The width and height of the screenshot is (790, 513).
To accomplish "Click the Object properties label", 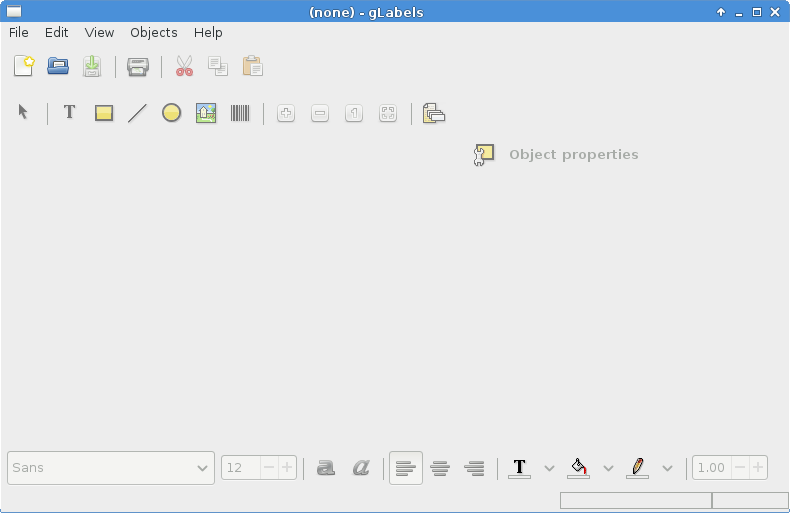I will click(574, 155).
